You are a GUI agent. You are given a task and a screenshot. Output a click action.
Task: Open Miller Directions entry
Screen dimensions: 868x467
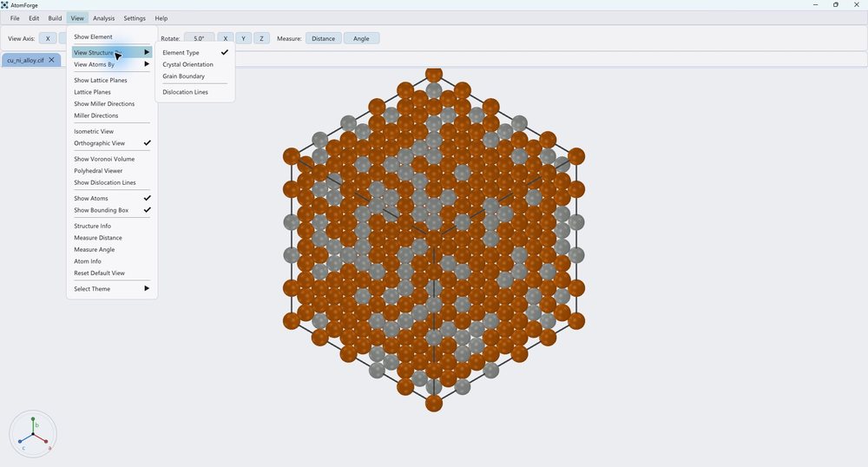[x=111, y=115]
